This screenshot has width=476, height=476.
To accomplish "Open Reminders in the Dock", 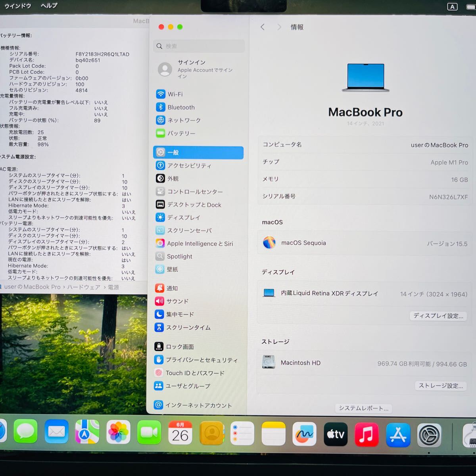I will [242, 434].
